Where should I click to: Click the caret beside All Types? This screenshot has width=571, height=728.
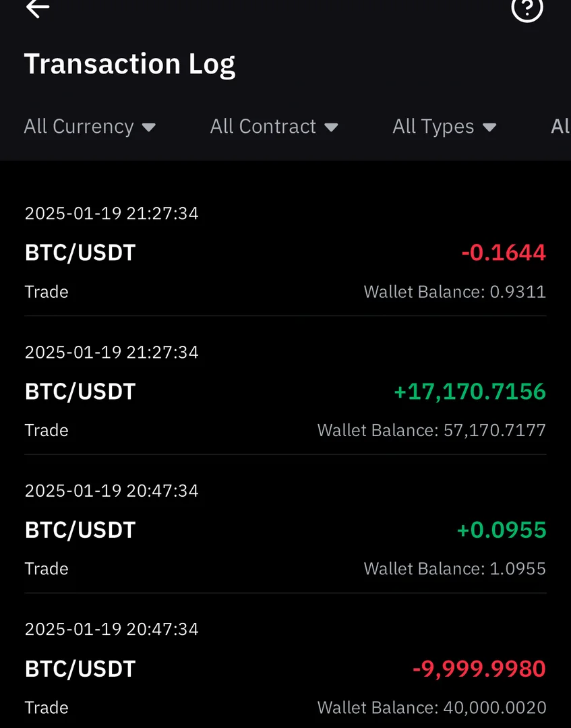[490, 127]
